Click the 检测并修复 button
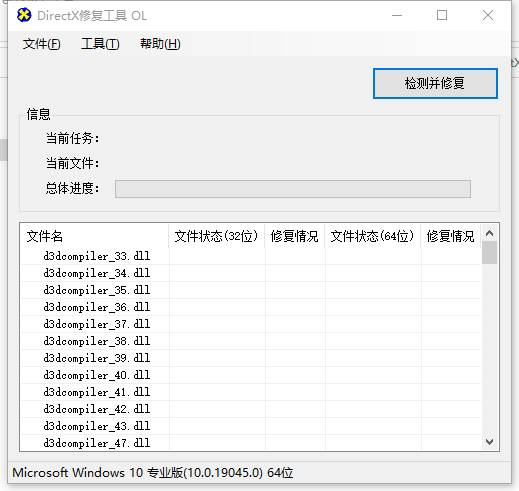 point(435,84)
